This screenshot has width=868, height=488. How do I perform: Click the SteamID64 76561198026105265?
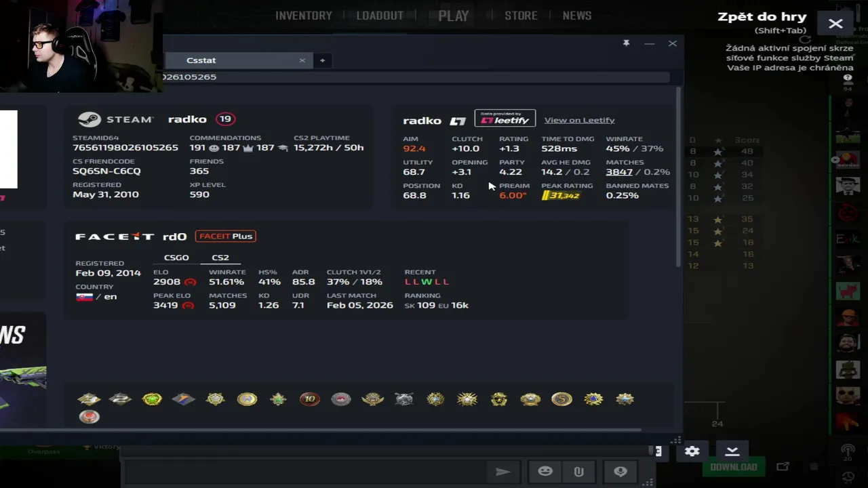125,148
